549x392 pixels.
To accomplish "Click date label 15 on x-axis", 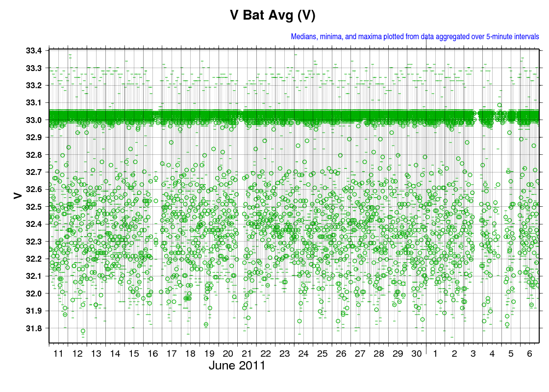I will click(x=134, y=353).
